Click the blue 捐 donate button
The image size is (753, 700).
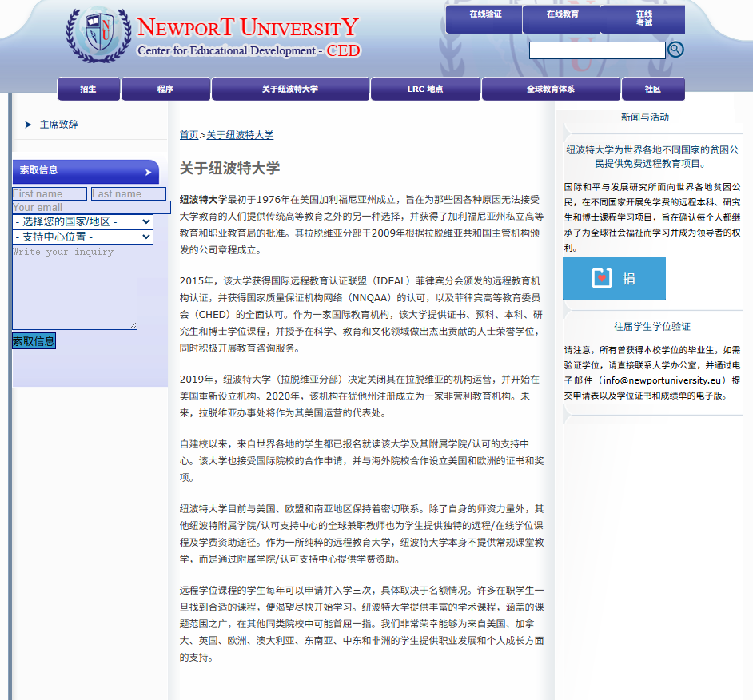click(x=614, y=278)
